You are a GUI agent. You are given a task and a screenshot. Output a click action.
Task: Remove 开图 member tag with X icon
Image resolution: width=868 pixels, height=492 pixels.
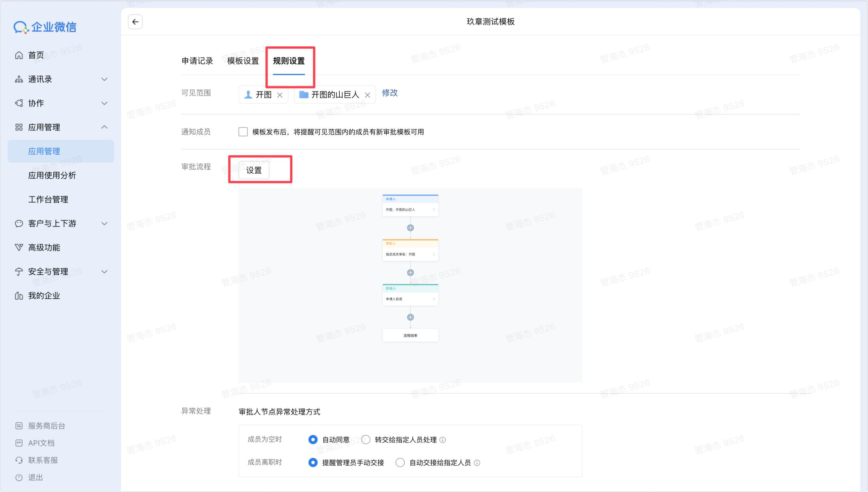280,95
